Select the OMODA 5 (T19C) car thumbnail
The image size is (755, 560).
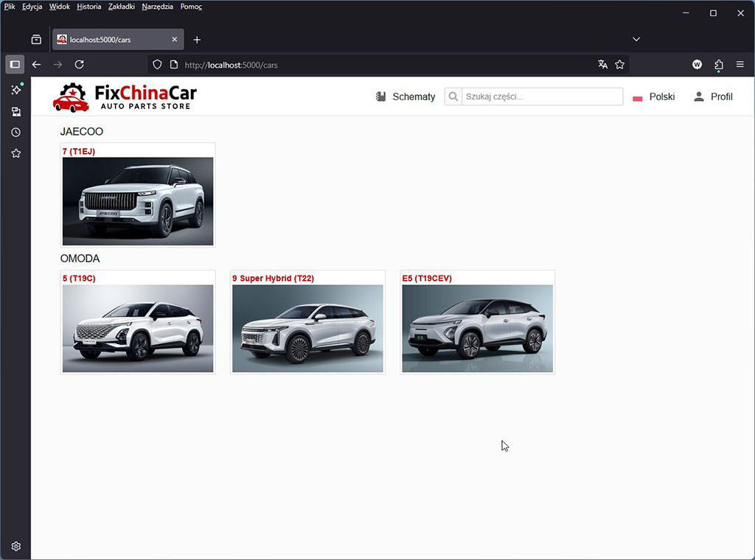(137, 324)
